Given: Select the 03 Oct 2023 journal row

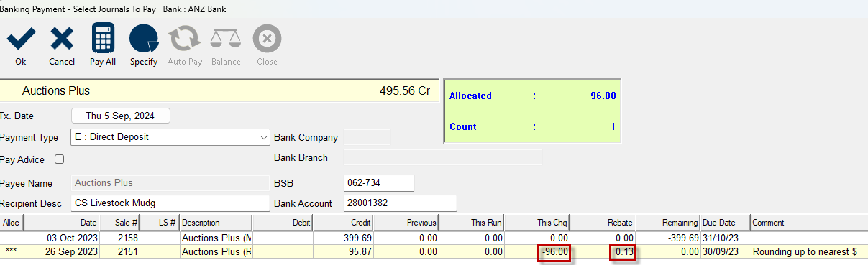Looking at the screenshot, I should (x=434, y=237).
